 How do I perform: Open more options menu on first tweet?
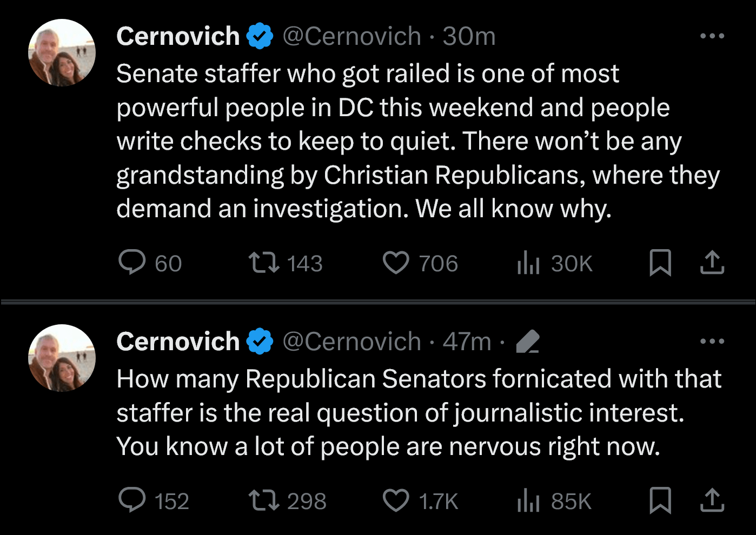(x=712, y=36)
